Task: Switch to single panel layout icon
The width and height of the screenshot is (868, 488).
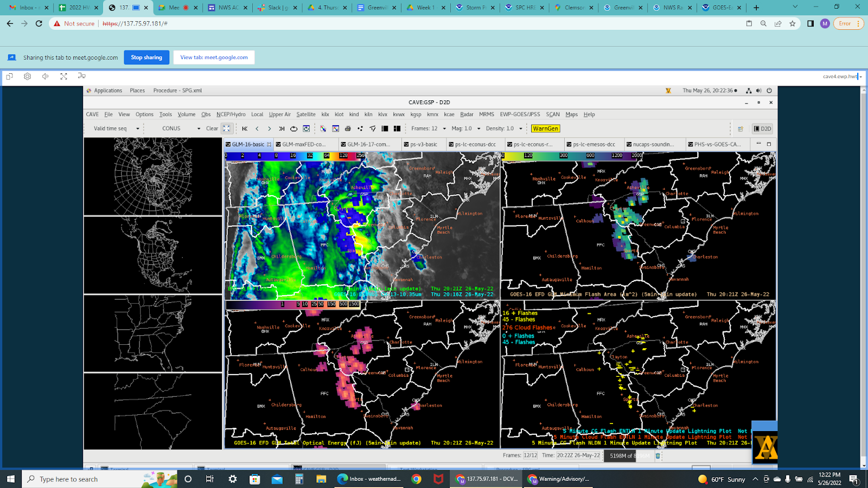Action: coord(385,129)
